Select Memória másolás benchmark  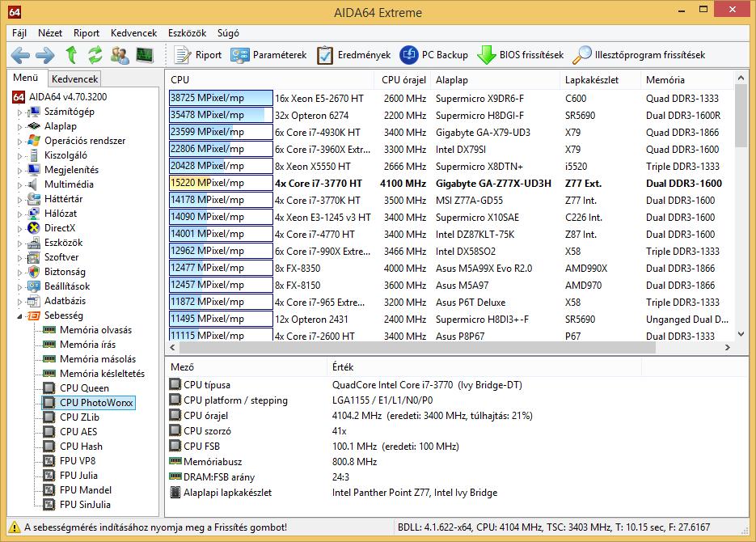(x=98, y=358)
